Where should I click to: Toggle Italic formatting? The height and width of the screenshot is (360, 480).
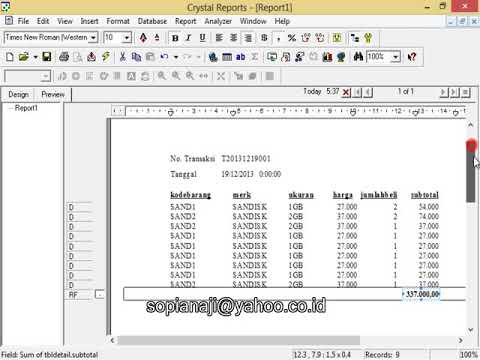pyautogui.click(x=188, y=38)
